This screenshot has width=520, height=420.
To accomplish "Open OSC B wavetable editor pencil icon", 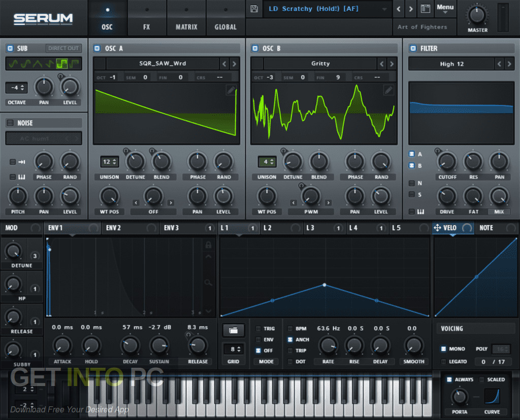I will [388, 90].
